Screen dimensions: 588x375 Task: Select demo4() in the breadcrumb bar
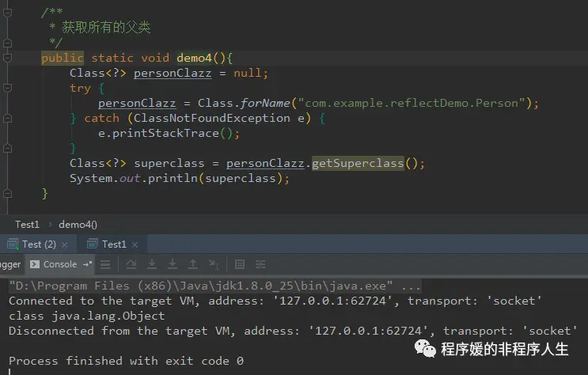tap(78, 225)
